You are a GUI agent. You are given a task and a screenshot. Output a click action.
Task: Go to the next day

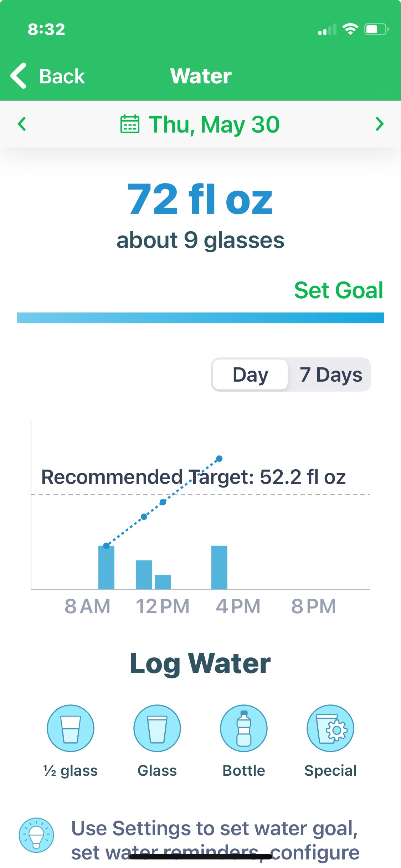[379, 124]
